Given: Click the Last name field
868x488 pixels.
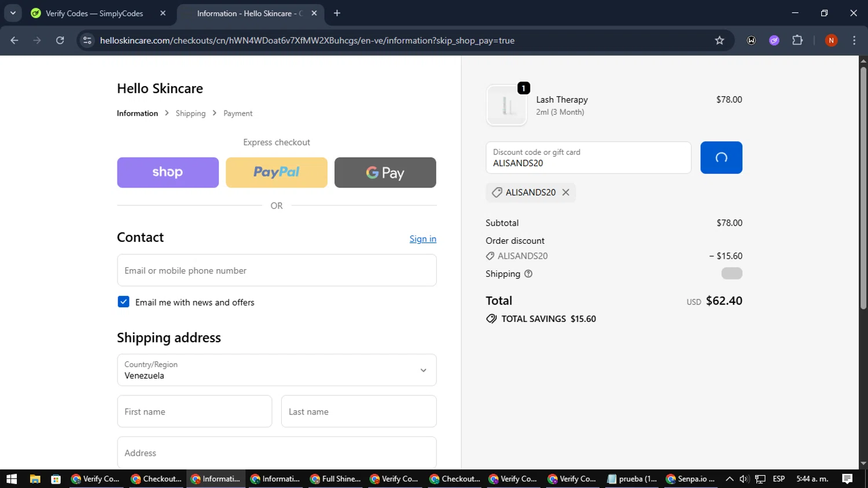Looking at the screenshot, I should click(359, 412).
